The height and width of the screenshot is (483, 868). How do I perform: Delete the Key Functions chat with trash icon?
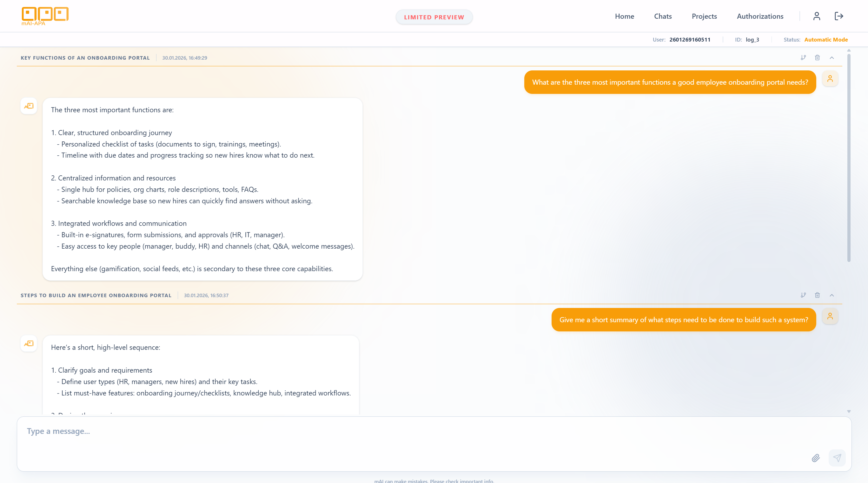(817, 58)
